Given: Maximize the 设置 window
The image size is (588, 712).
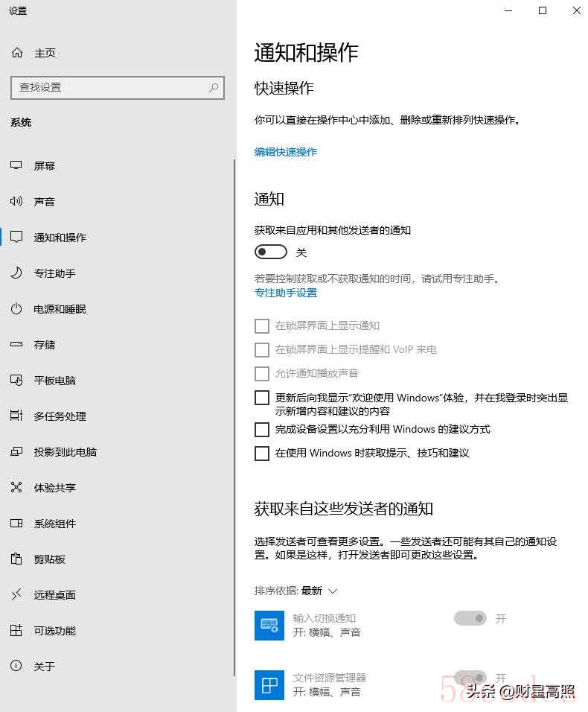Looking at the screenshot, I should coord(542,10).
